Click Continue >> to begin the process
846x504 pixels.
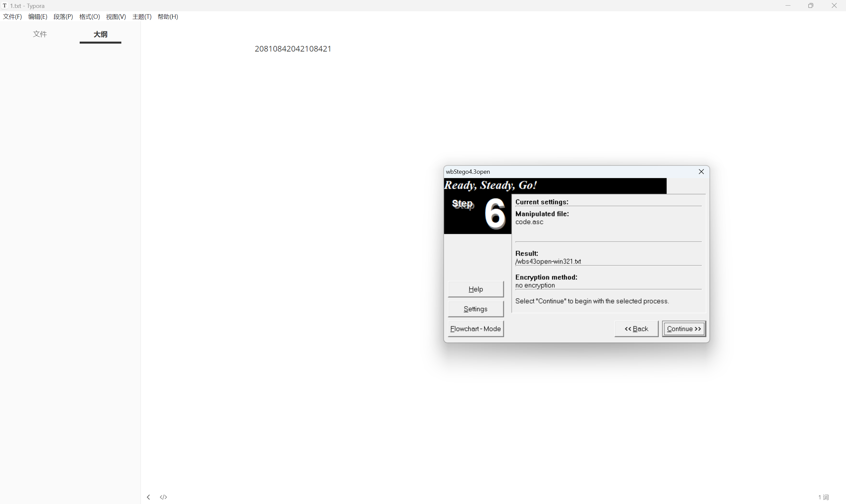tap(684, 329)
